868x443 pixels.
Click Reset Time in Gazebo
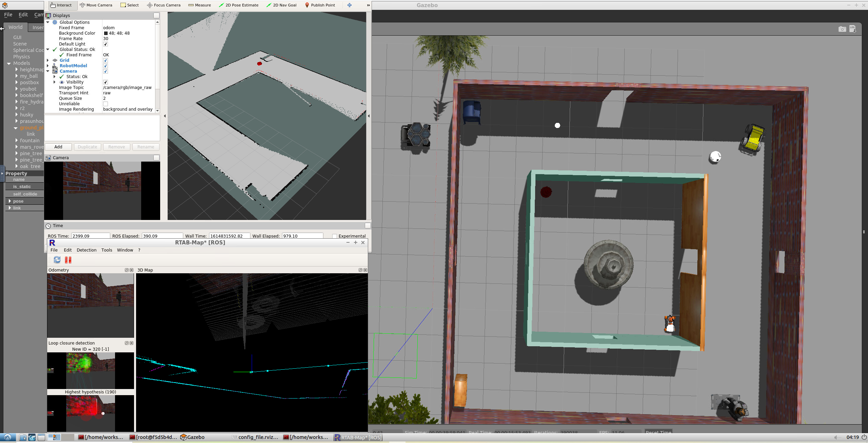pos(658,432)
